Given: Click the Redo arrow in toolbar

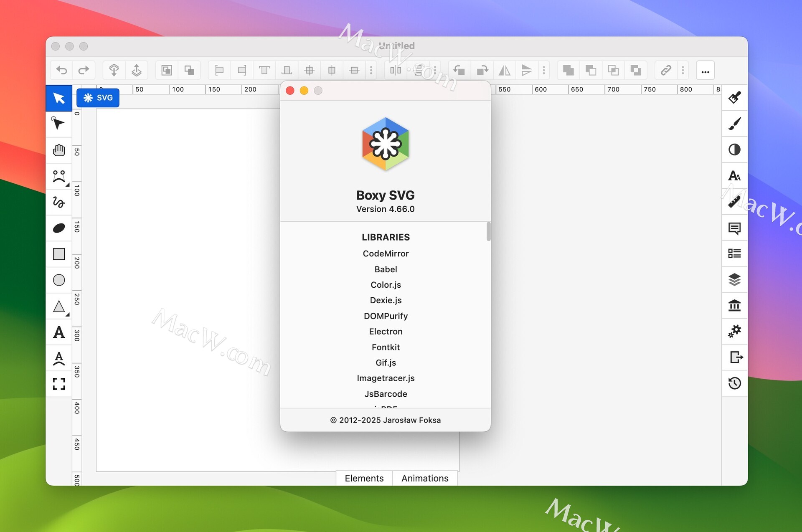Looking at the screenshot, I should [x=84, y=70].
